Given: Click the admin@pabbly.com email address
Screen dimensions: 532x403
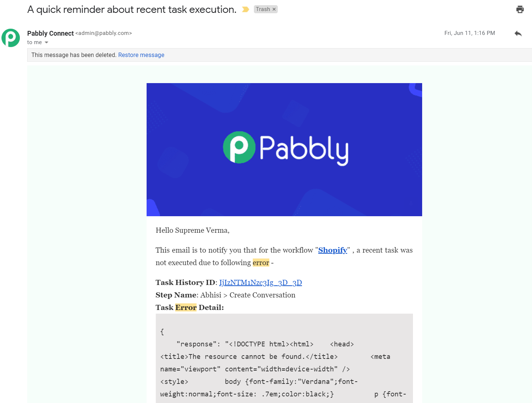Looking at the screenshot, I should (104, 33).
